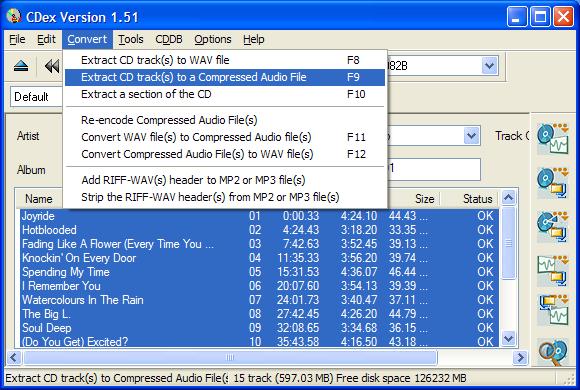Minimize the CDex window
Viewport: 580px width, 390px height.
coord(517,17)
